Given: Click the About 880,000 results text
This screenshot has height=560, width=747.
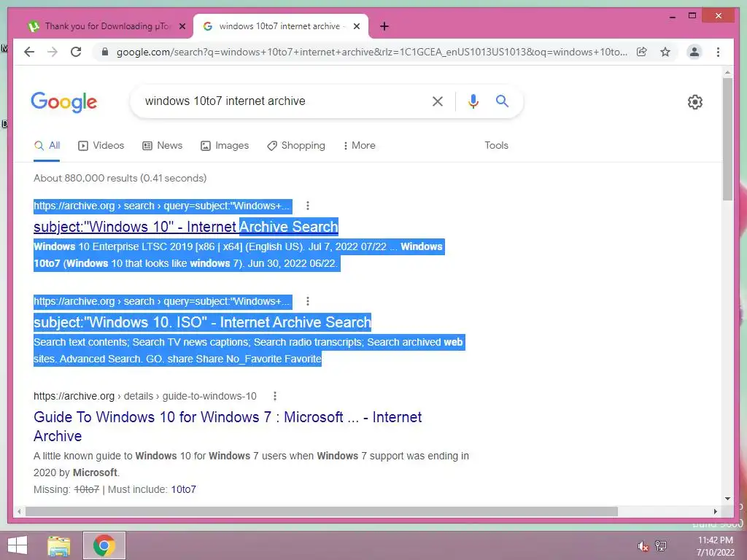Looking at the screenshot, I should pyautogui.click(x=120, y=178).
